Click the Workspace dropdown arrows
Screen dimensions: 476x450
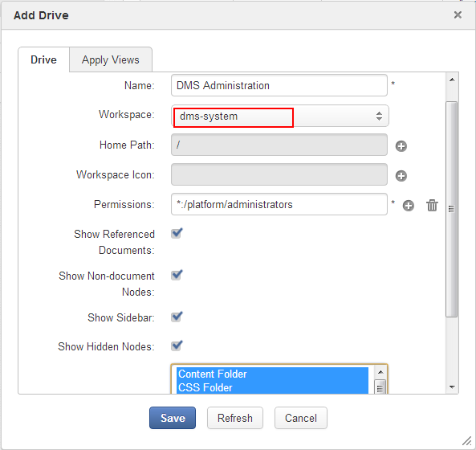pyautogui.click(x=379, y=116)
